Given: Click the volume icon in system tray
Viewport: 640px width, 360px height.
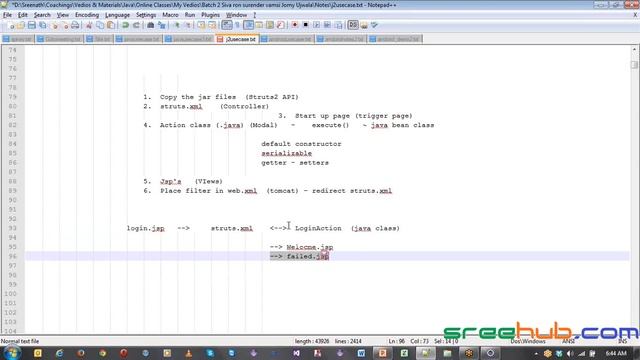Looking at the screenshot, I should [570, 353].
